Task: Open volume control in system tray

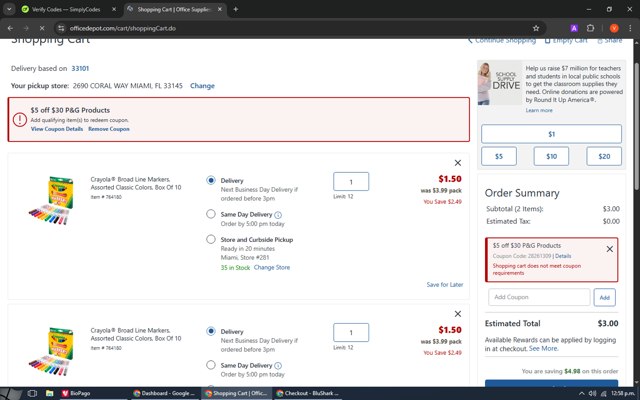Action: tap(593, 393)
